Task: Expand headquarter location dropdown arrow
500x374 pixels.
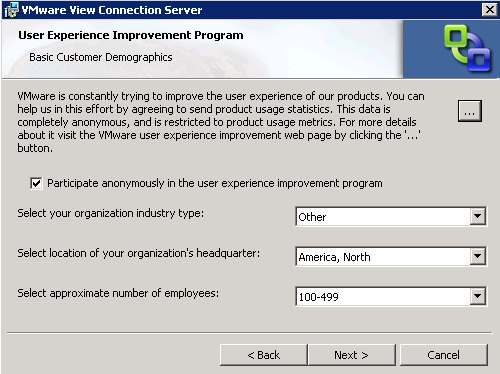Action: point(477,256)
